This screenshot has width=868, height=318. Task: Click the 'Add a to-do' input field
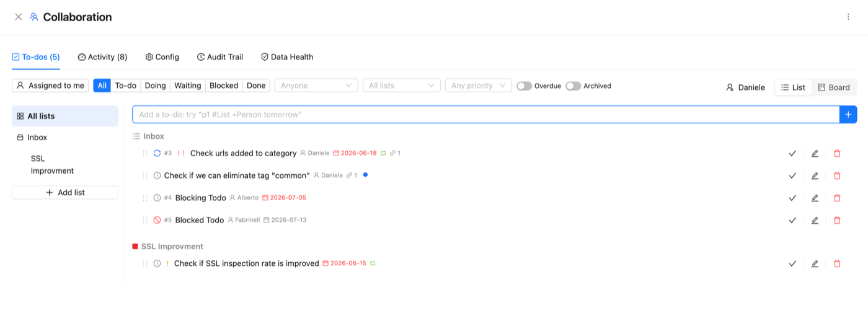pyautogui.click(x=486, y=115)
